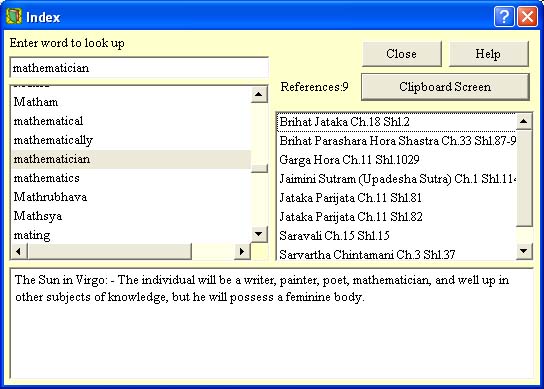Click word list vertical scrollbar thumb
Screen dimensions: 544x389
pyautogui.click(x=259, y=168)
